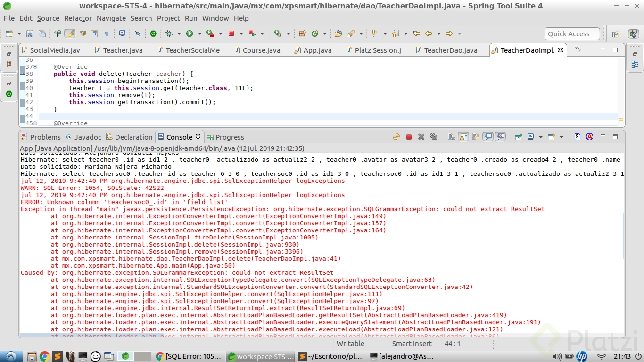
Task: Click the Display Selected Console monitor icon
Action: (x=530, y=137)
